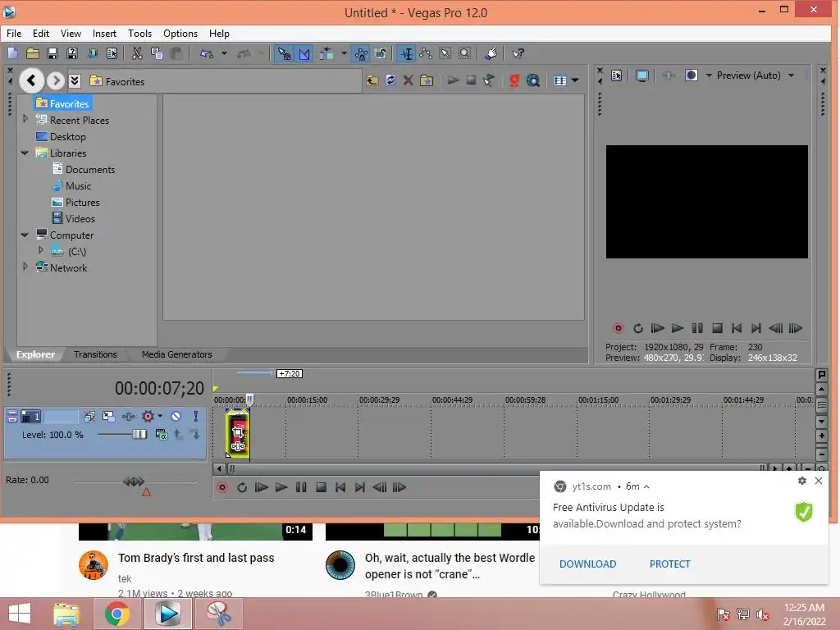Screen dimensions: 840x630
Task: Open Event Pan/Crop on timeline clip
Action: tap(239, 432)
